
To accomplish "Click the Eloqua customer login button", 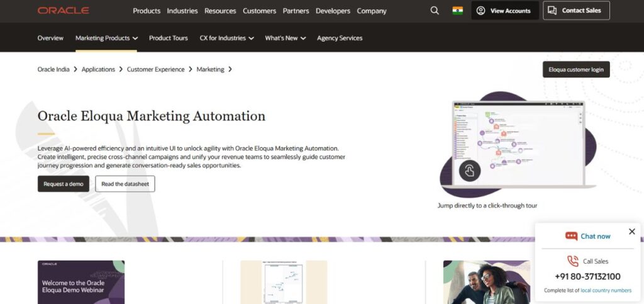I will tap(576, 69).
